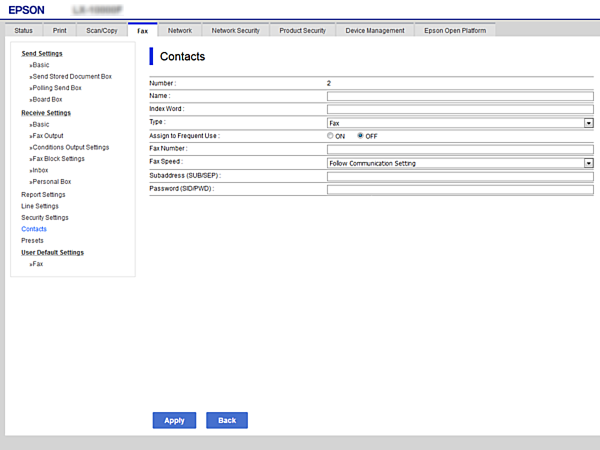The height and width of the screenshot is (450, 600).
Task: Open Fax Block Settings in sidebar
Action: [58, 158]
